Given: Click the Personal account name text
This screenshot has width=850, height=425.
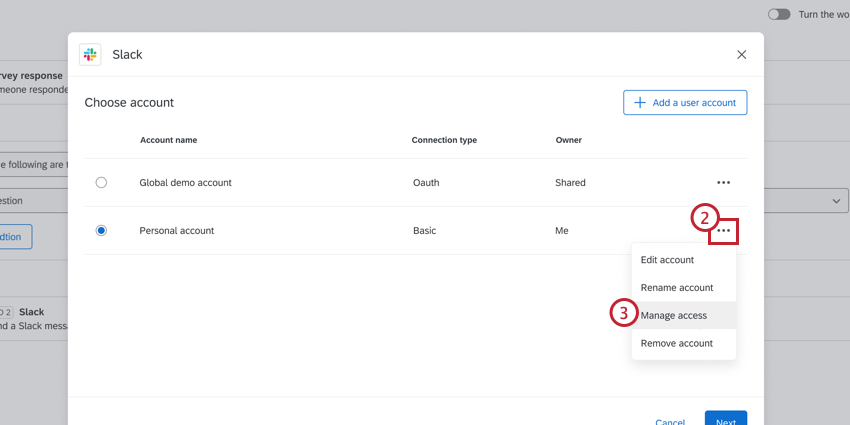Looking at the screenshot, I should (177, 231).
